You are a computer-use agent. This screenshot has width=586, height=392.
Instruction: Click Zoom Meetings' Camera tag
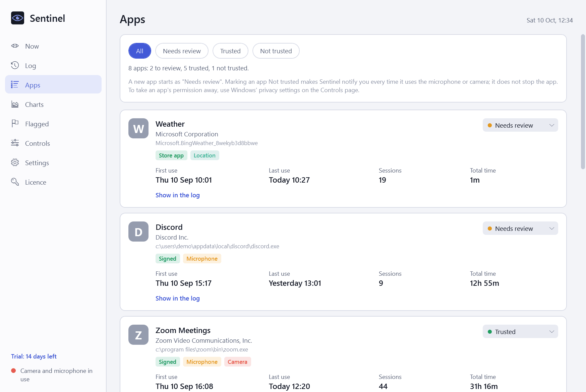tap(237, 362)
